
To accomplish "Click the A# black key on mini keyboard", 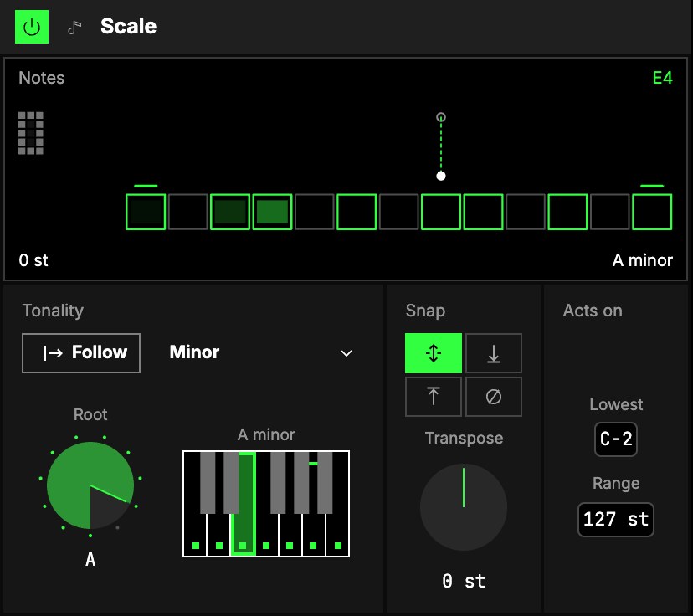I will click(325, 483).
